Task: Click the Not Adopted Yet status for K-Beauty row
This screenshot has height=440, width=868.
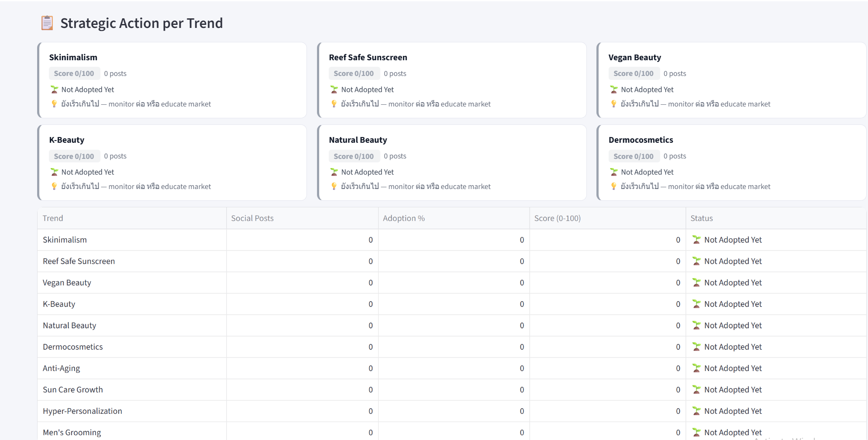Action: pyautogui.click(x=733, y=304)
